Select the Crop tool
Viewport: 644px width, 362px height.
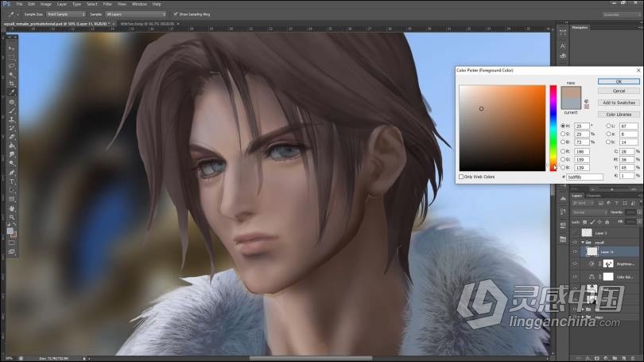point(11,84)
